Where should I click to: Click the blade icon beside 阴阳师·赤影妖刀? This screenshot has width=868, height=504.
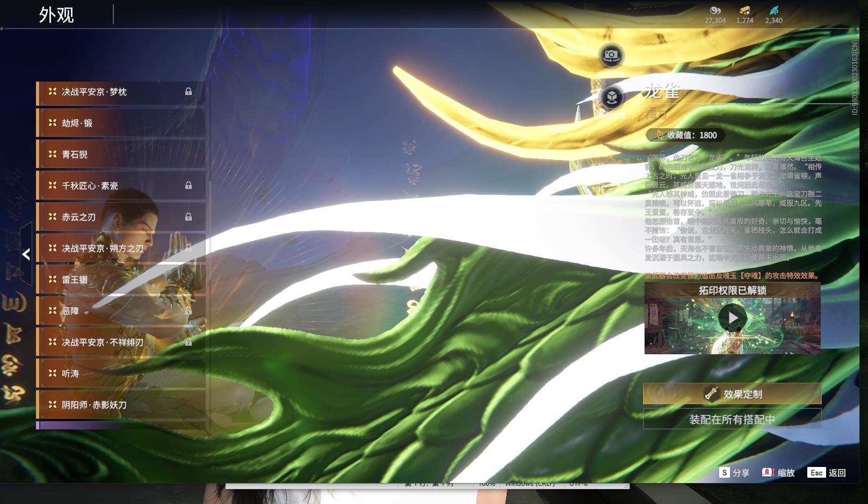[52, 404]
